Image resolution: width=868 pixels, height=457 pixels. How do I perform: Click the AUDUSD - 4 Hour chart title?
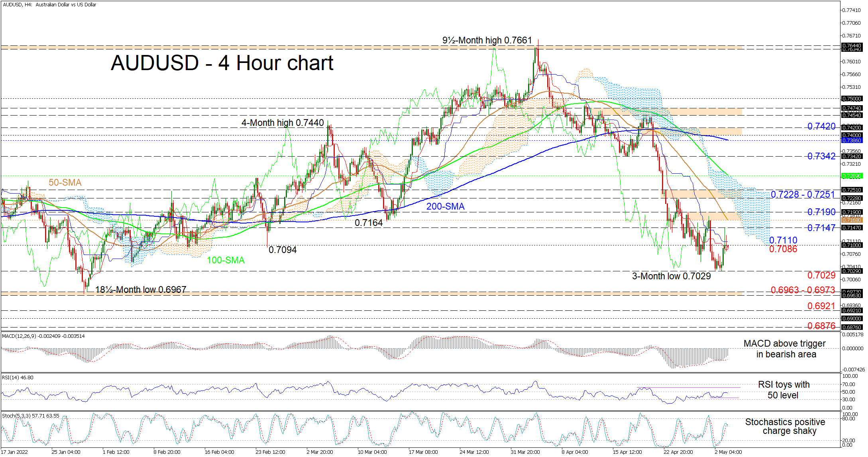click(222, 63)
